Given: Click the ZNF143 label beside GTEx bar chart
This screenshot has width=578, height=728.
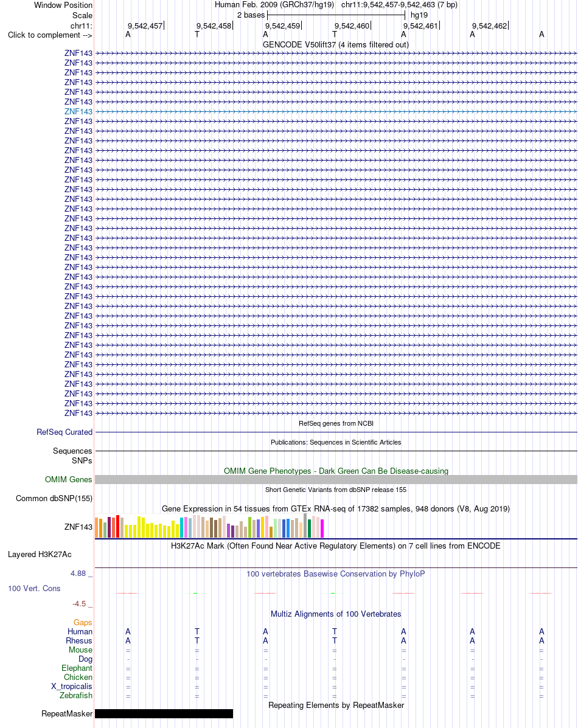Looking at the screenshot, I should (x=78, y=527).
